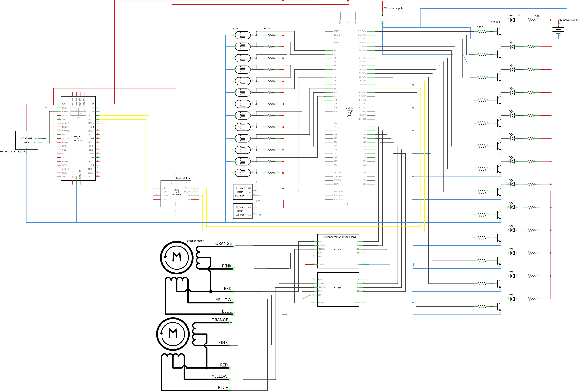The height and width of the screenshot is (392, 580).
Task: Select the Logic Level Converter block
Action: click(x=176, y=194)
